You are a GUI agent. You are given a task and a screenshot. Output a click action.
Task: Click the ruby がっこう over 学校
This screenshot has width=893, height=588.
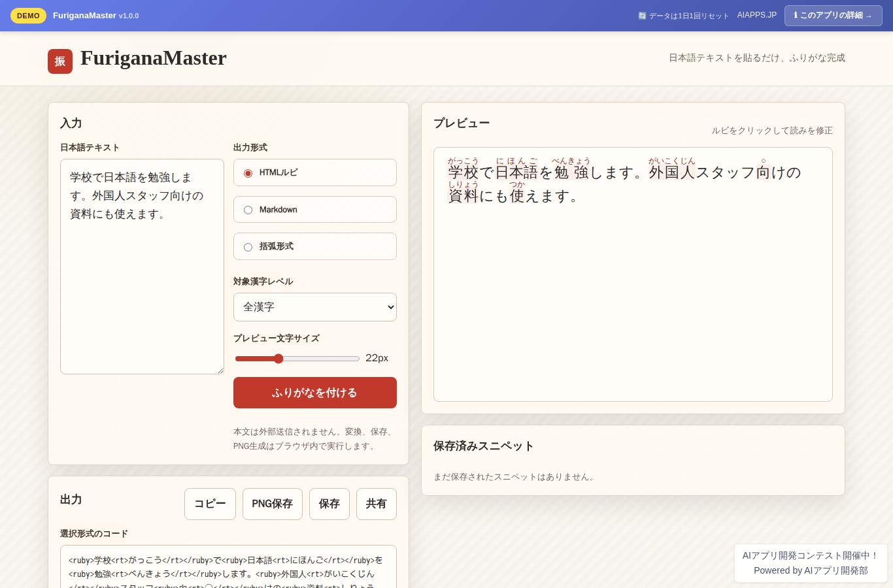(463, 161)
